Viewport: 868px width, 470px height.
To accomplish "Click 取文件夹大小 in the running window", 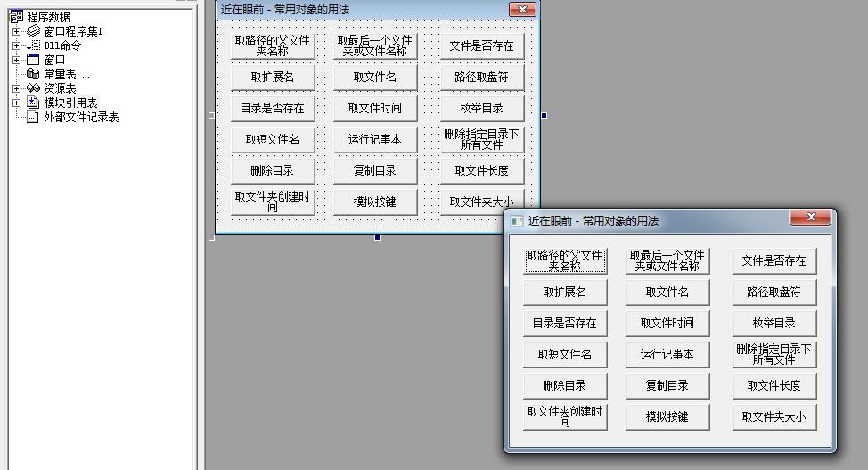I will (774, 416).
